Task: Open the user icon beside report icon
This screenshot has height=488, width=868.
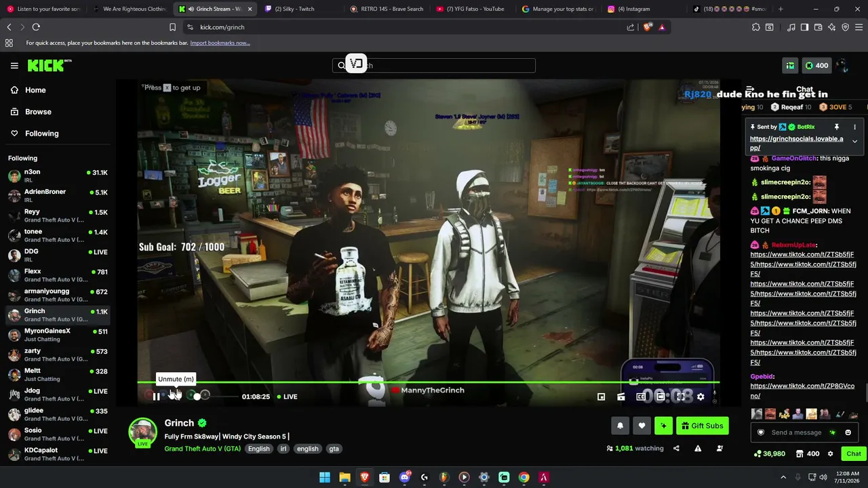Action: click(719, 448)
